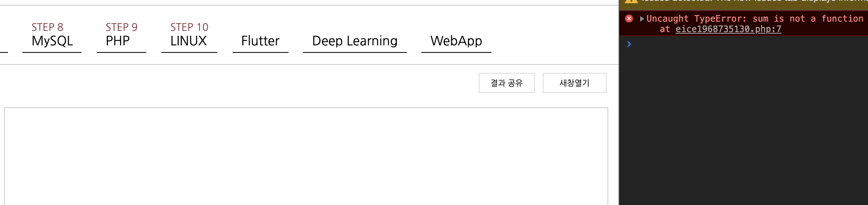Open the eice1968735130.php:7 source link
The height and width of the screenshot is (205, 868).
coord(728,29)
